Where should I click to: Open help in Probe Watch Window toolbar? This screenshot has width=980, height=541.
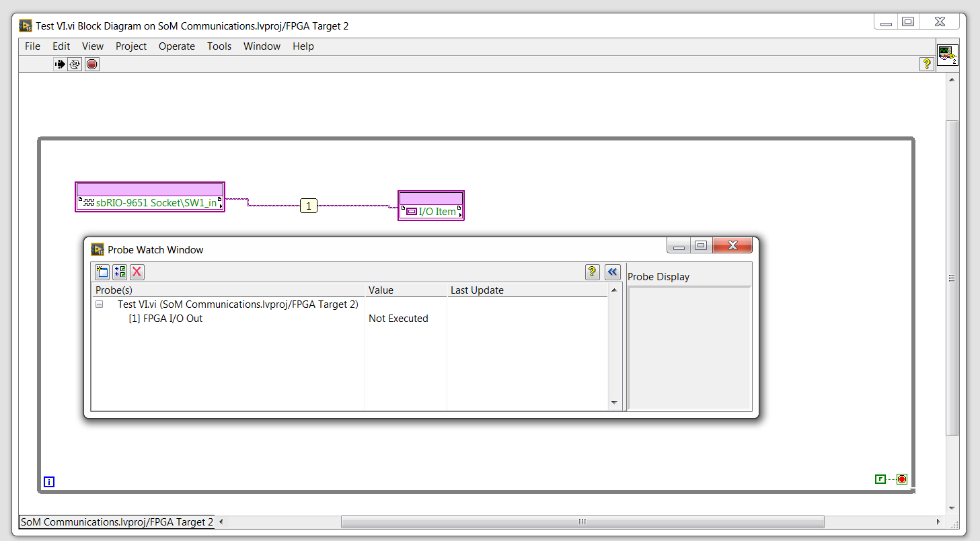click(592, 272)
